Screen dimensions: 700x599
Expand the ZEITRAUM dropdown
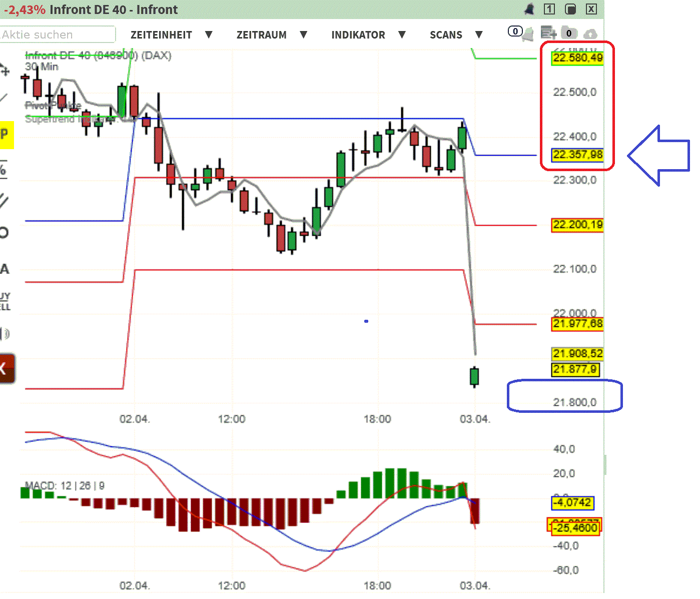262,35
